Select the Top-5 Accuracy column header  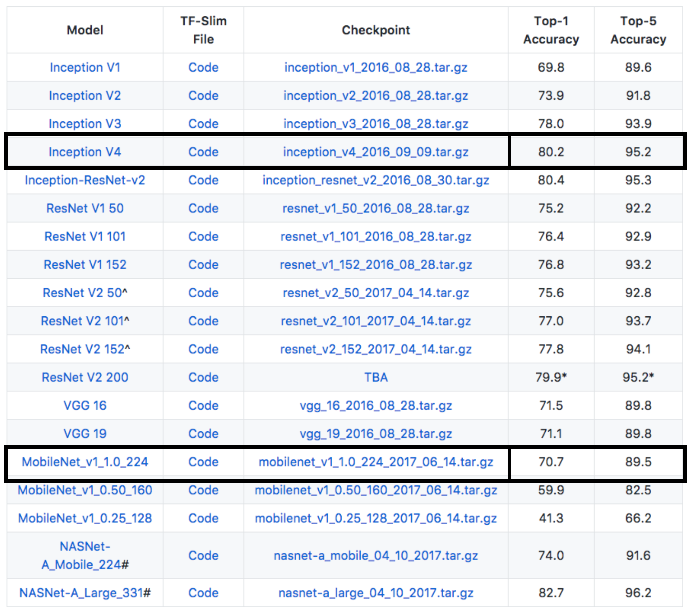coord(638,30)
